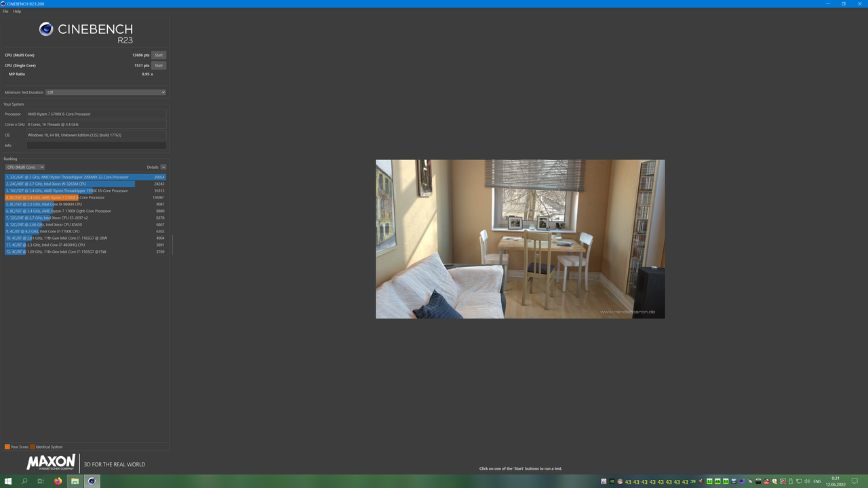Open the File menu
Screen dimensions: 868x488
point(5,12)
